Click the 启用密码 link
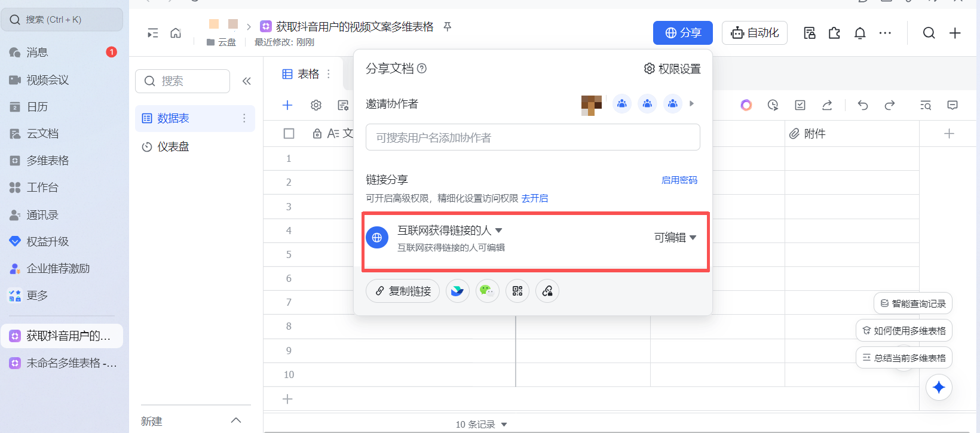This screenshot has width=980, height=433. [679, 180]
